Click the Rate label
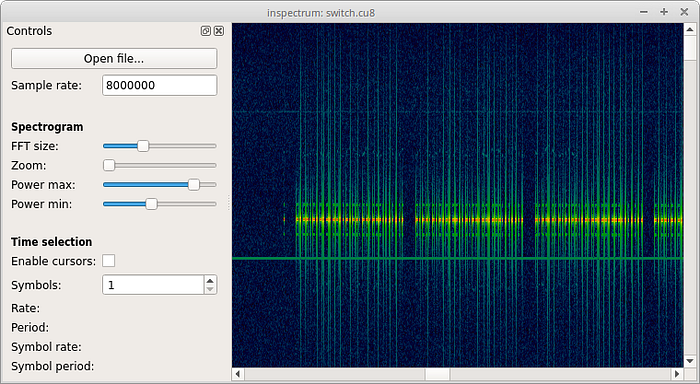Viewport: 700px width, 384px height. (25, 308)
